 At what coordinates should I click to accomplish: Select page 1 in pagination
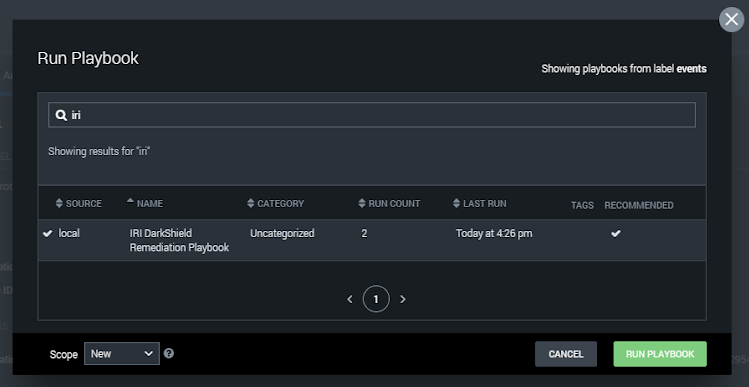[376, 299]
